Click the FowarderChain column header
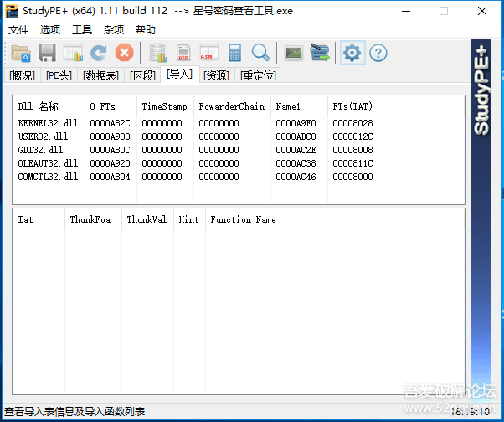The image size is (504, 422). [232, 106]
